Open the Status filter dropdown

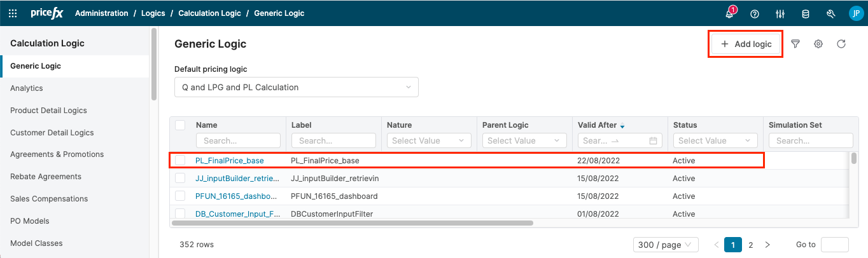[x=715, y=140]
